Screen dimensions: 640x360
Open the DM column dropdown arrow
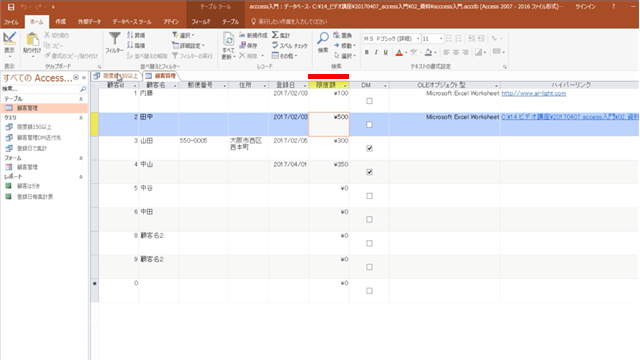[385, 86]
